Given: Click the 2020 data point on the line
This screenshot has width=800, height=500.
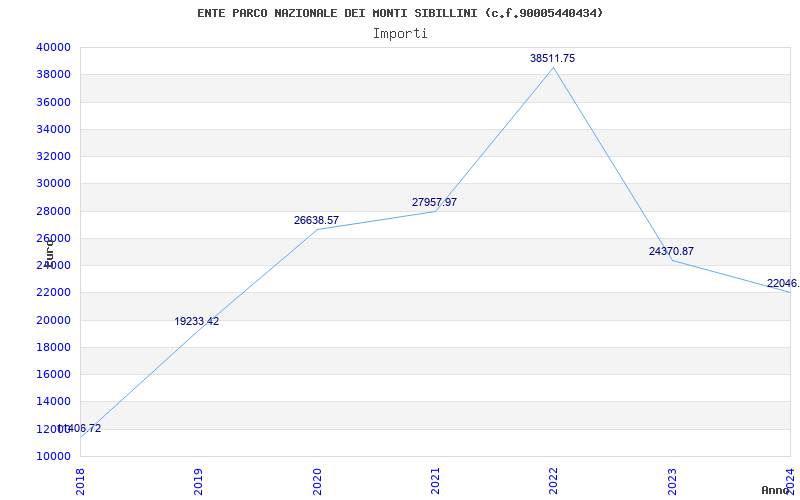Looking at the screenshot, I should point(317,230).
